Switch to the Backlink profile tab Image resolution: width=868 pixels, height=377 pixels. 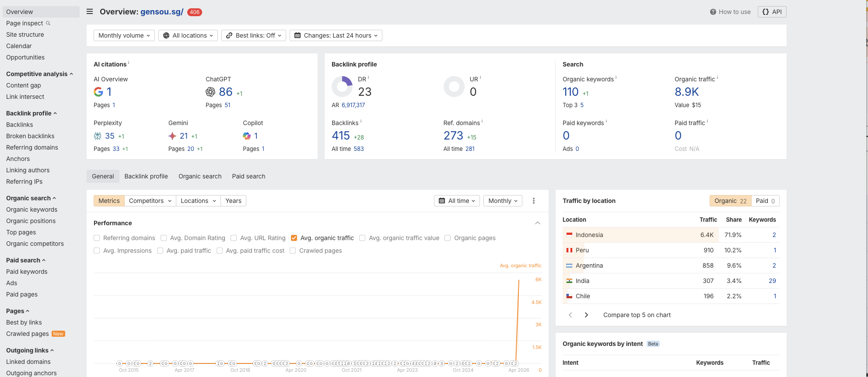coord(146,176)
